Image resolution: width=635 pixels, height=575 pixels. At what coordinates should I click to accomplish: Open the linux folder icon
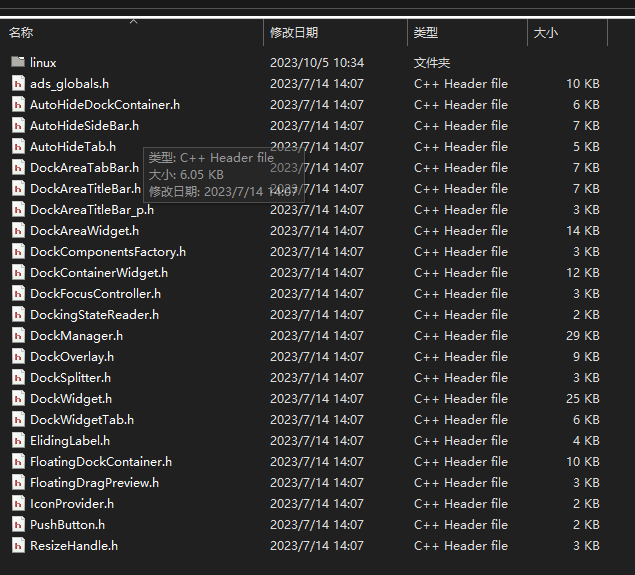(18, 62)
